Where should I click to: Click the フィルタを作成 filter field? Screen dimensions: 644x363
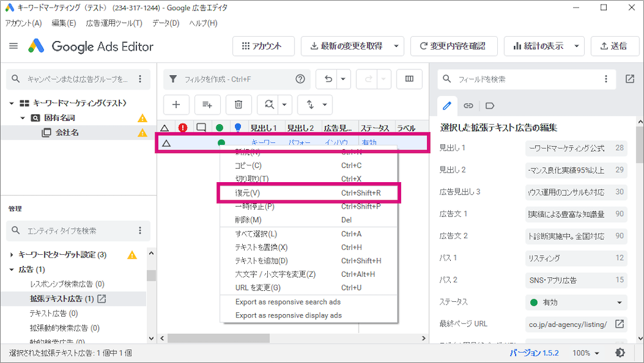[x=236, y=79]
